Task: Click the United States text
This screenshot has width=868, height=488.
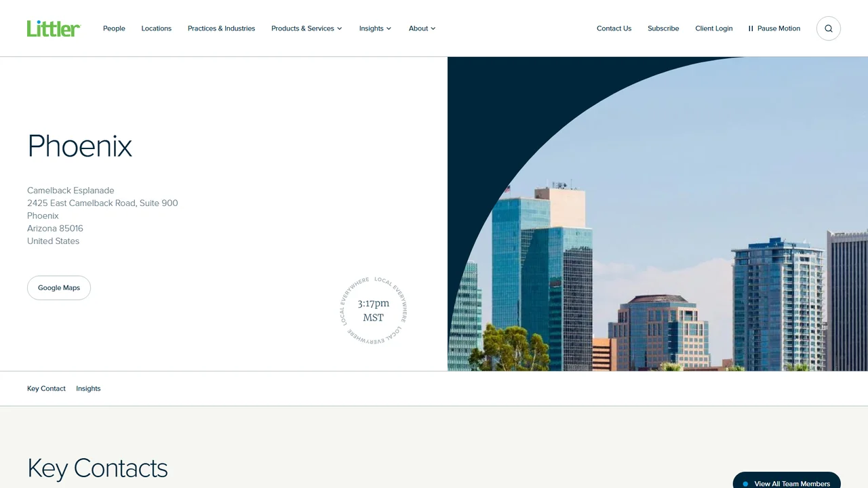Action: [53, 241]
